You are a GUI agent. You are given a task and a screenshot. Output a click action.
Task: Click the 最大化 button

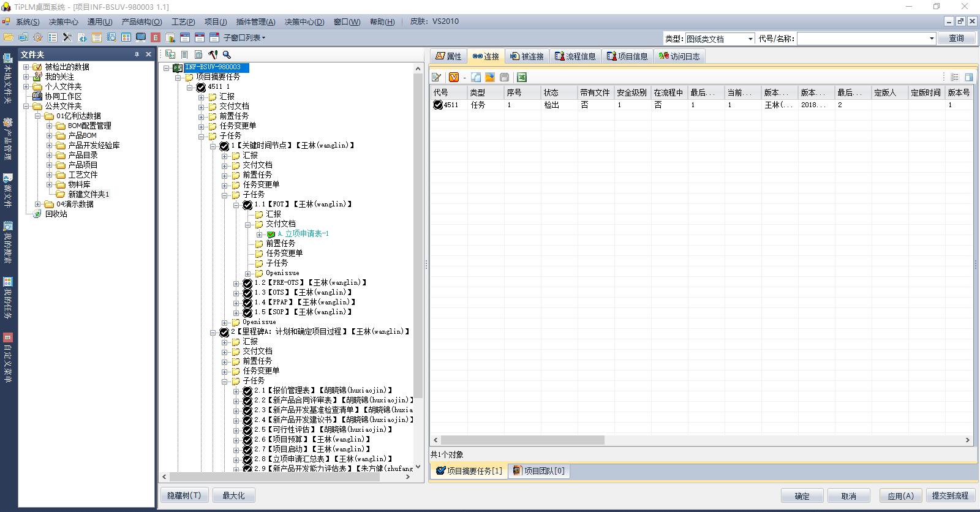(233, 495)
